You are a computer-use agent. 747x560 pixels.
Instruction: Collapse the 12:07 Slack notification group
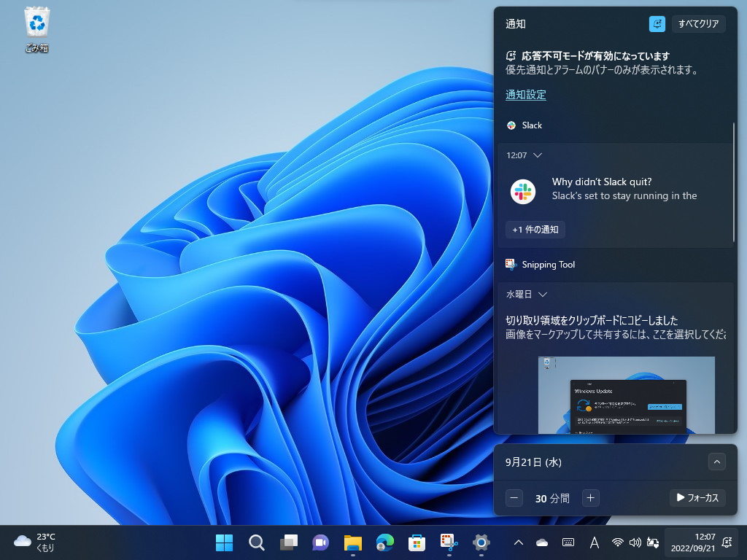coord(537,155)
